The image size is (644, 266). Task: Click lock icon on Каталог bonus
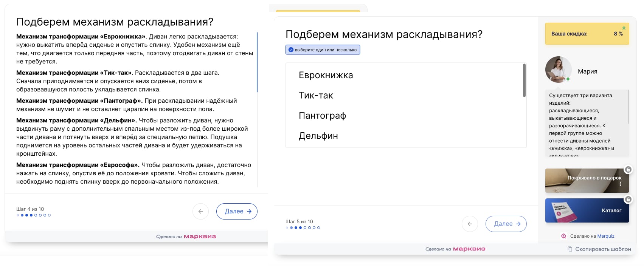coord(628,199)
